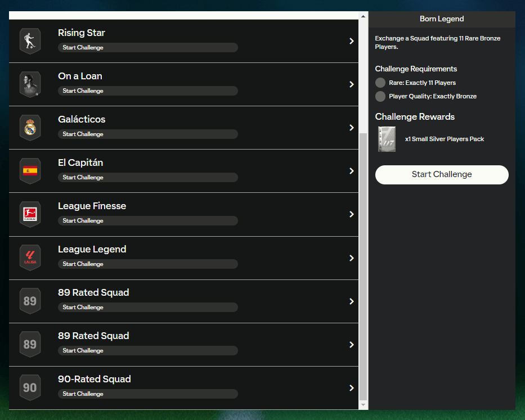Click the 90 rating badge icon
Screen dimensions: 525x420
click(30, 387)
